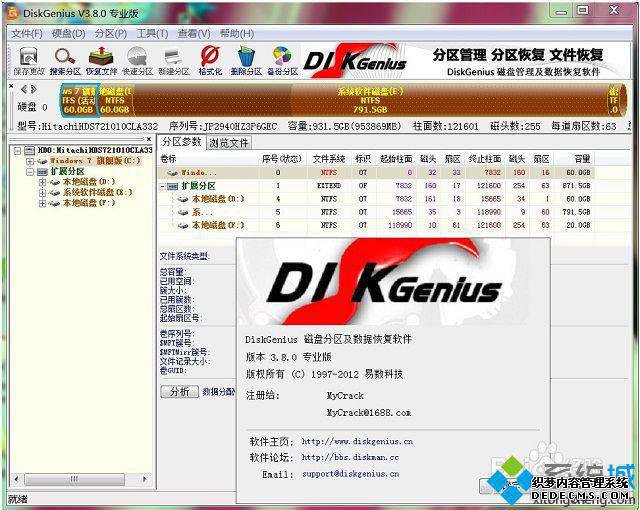
Task: Open the 帮助(H) menu
Action: (237, 33)
